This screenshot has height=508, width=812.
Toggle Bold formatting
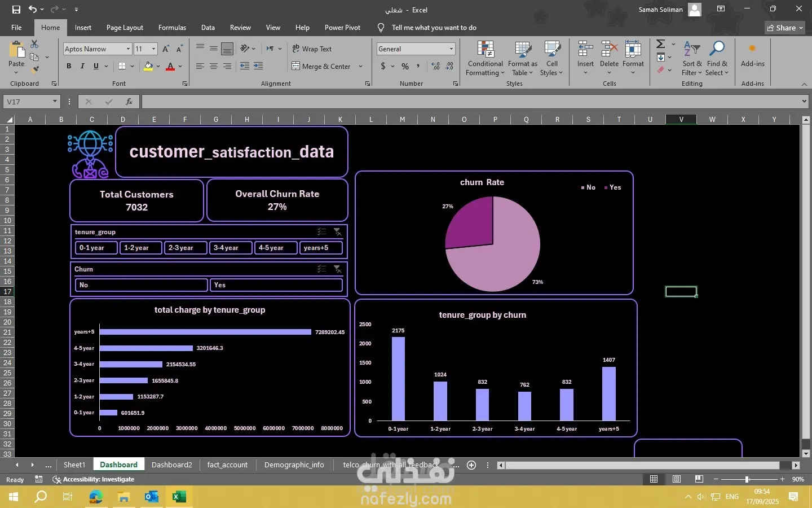click(x=69, y=67)
